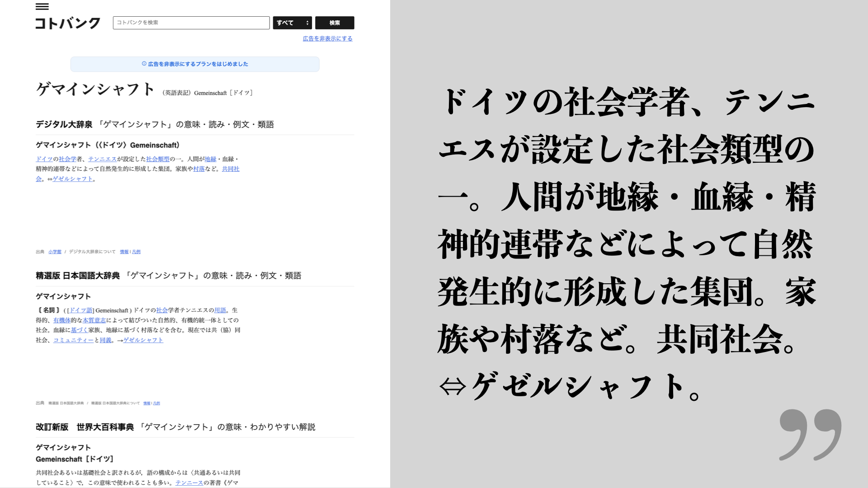Click the 本質意志 link
Image resolution: width=868 pixels, height=488 pixels.
coord(94,320)
